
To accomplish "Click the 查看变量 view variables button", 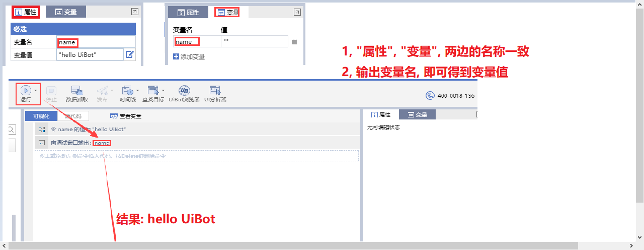I will click(x=126, y=116).
